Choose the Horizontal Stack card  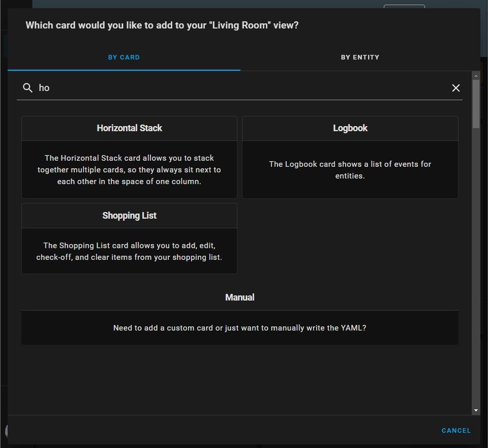[x=129, y=157]
